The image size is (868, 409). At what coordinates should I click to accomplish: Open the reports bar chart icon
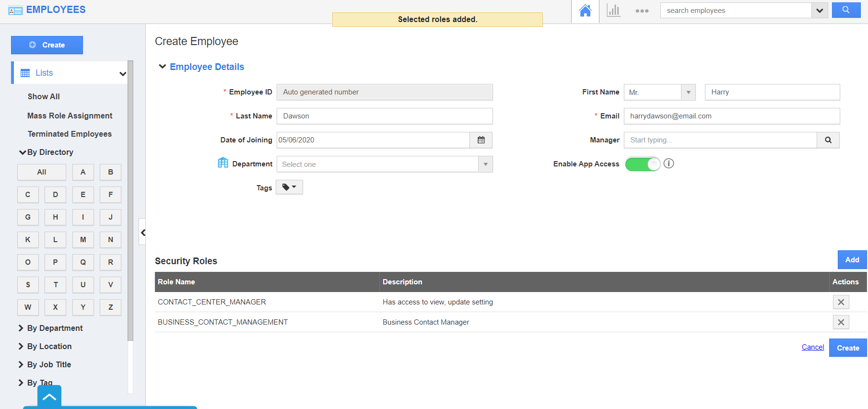pos(613,11)
